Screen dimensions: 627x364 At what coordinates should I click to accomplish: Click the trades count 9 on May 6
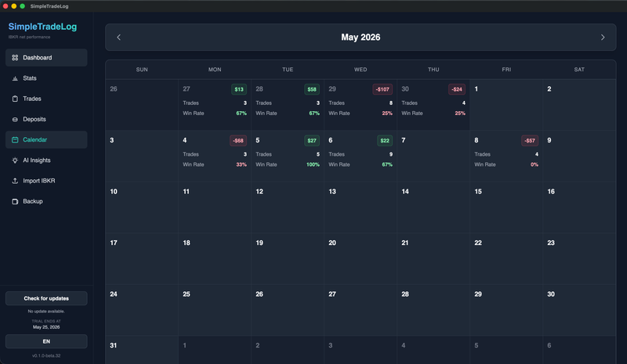(x=390, y=154)
